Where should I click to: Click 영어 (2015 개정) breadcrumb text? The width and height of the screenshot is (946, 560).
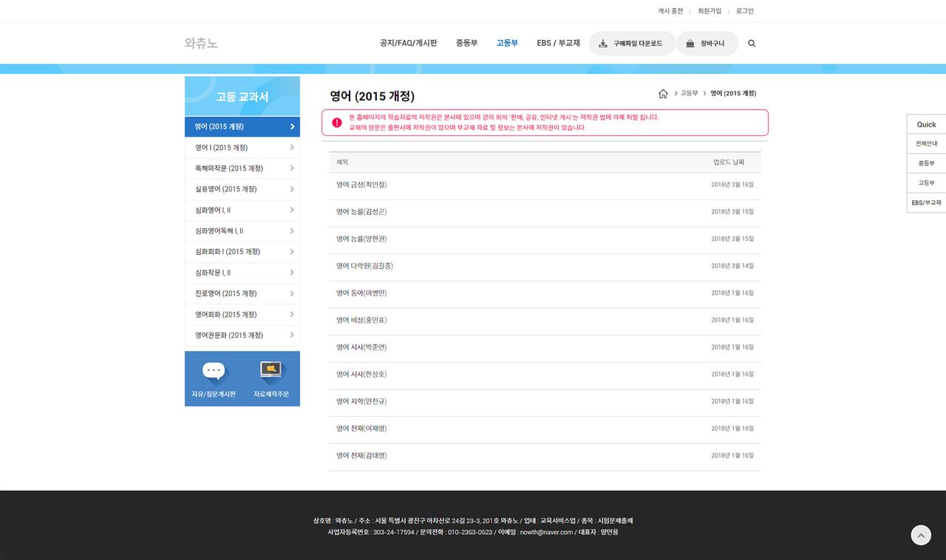click(x=733, y=93)
